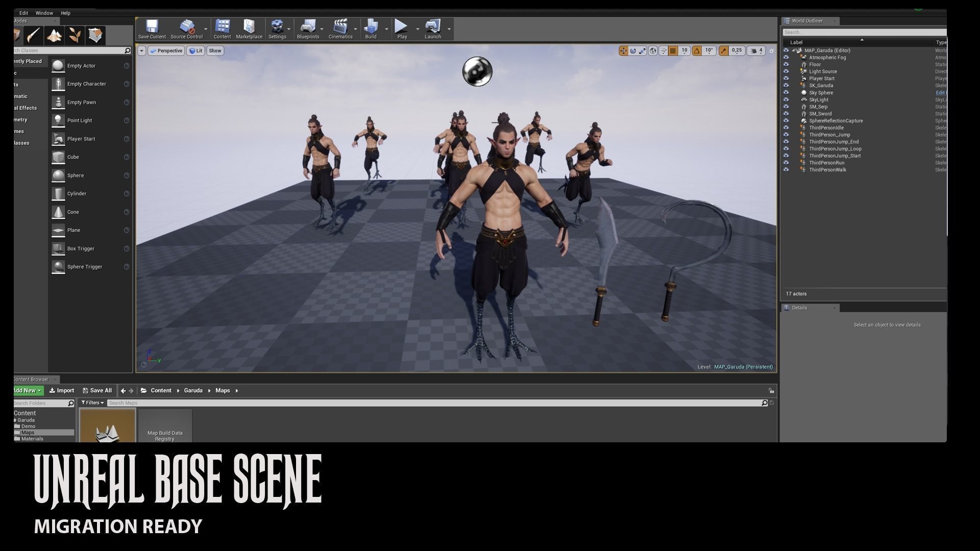Viewport: 980px width, 551px height.
Task: Click the Import button in the Content Browser
Action: click(x=62, y=391)
